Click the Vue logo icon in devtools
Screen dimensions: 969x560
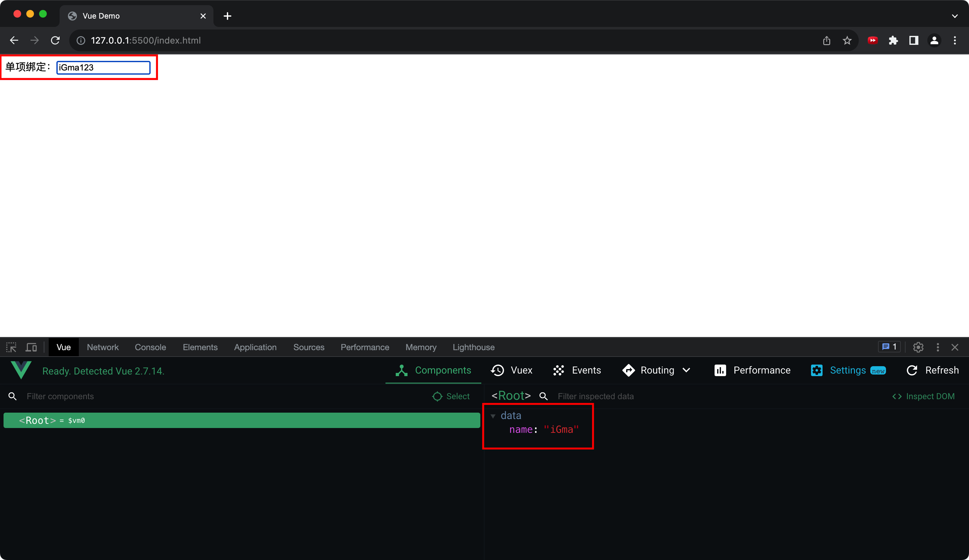click(21, 370)
